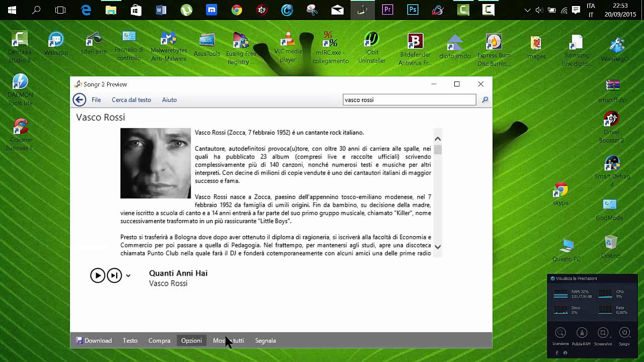Select the WiseRegCl desktop icon

click(616, 49)
